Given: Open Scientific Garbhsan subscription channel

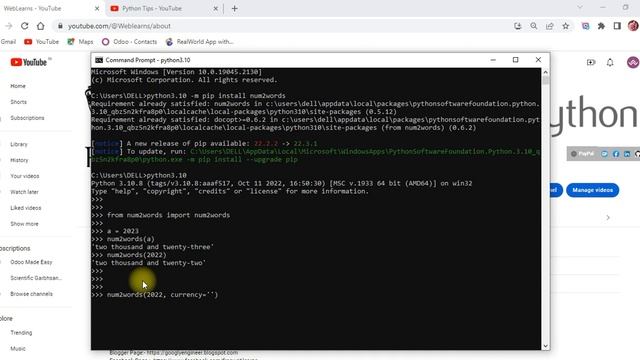Looking at the screenshot, I should pyautogui.click(x=36, y=278).
